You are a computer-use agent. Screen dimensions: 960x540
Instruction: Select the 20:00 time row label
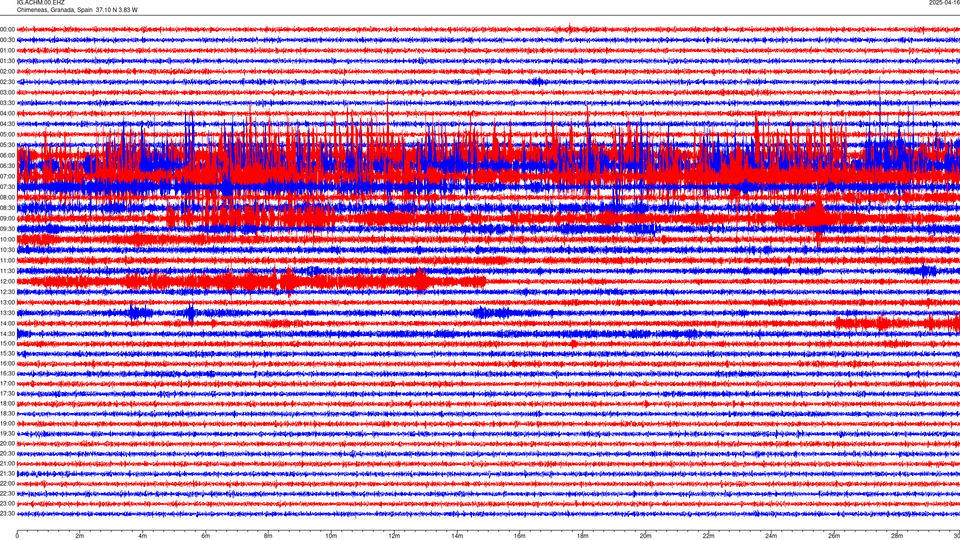point(7,444)
